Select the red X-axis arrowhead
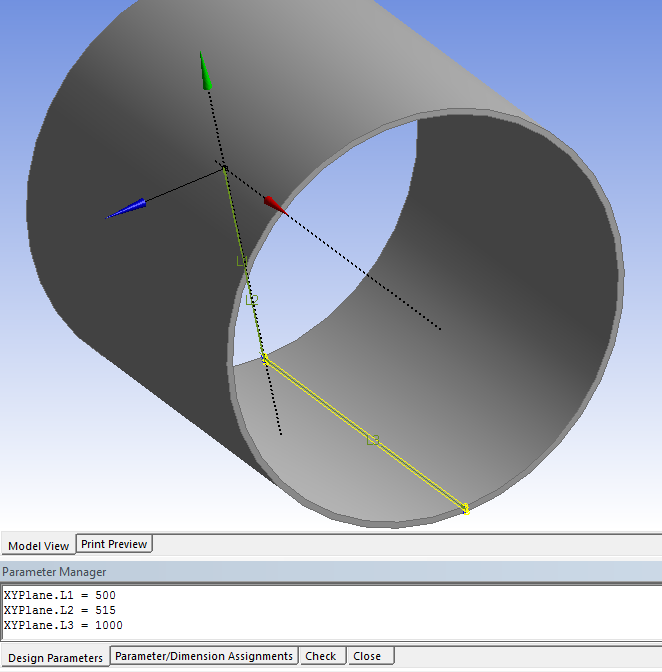662x672 pixels. [275, 205]
